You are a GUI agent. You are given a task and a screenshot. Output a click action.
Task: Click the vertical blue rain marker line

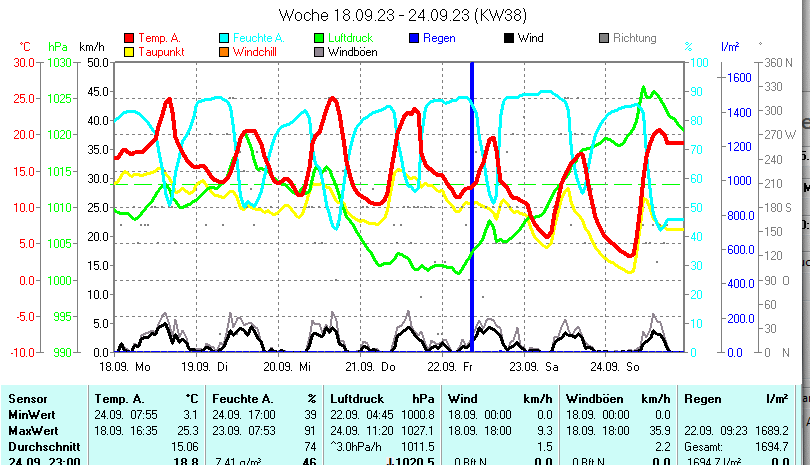coord(471,200)
